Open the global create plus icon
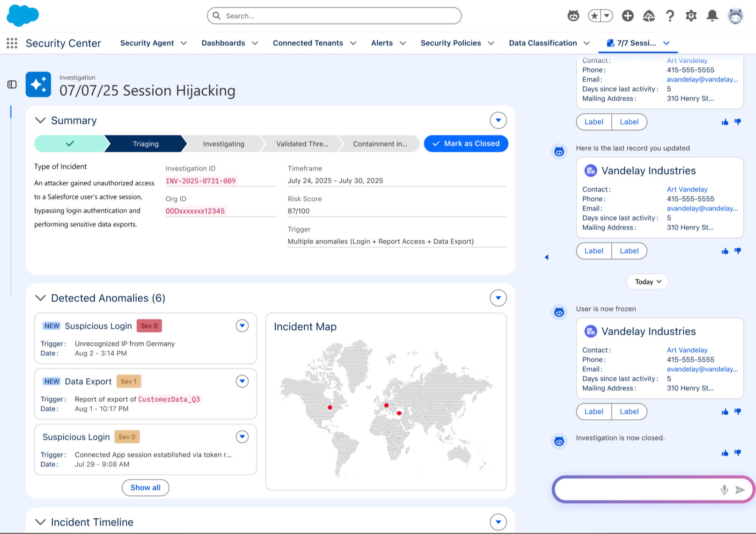The height and width of the screenshot is (534, 756). [x=627, y=16]
